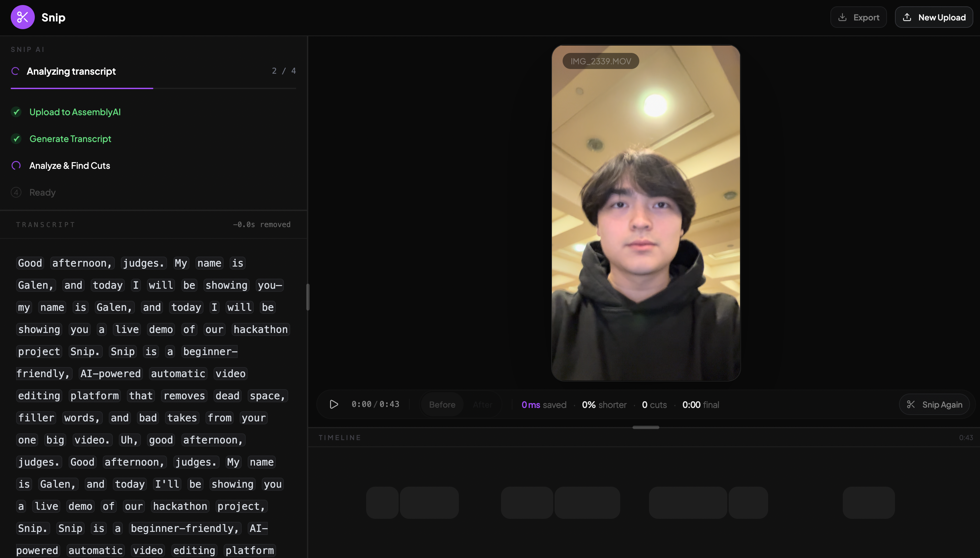Click the New Upload button
The image size is (980, 558).
934,17
